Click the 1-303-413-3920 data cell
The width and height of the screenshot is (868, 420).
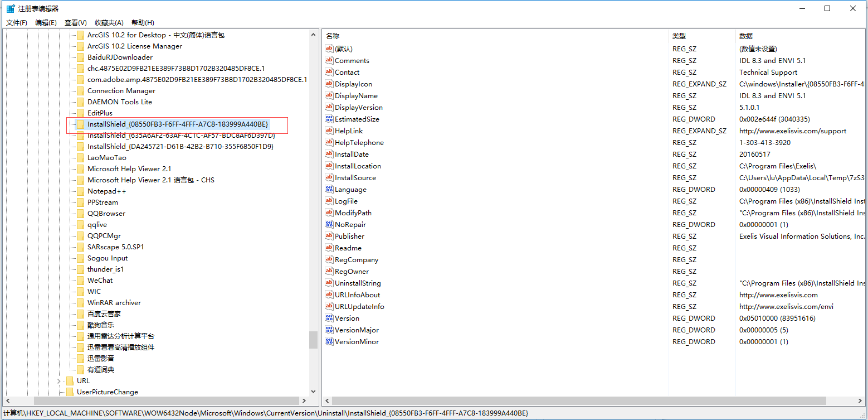(x=765, y=143)
